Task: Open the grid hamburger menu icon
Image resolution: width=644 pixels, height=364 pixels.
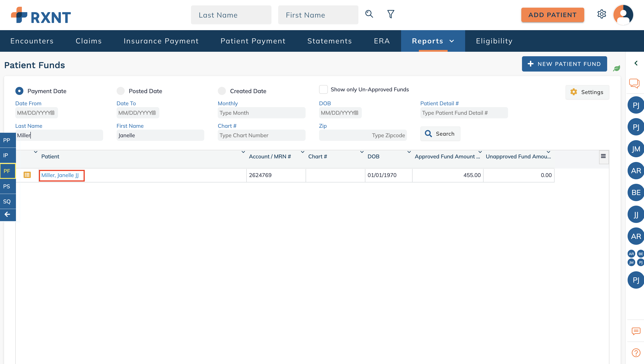Action: pyautogui.click(x=603, y=156)
